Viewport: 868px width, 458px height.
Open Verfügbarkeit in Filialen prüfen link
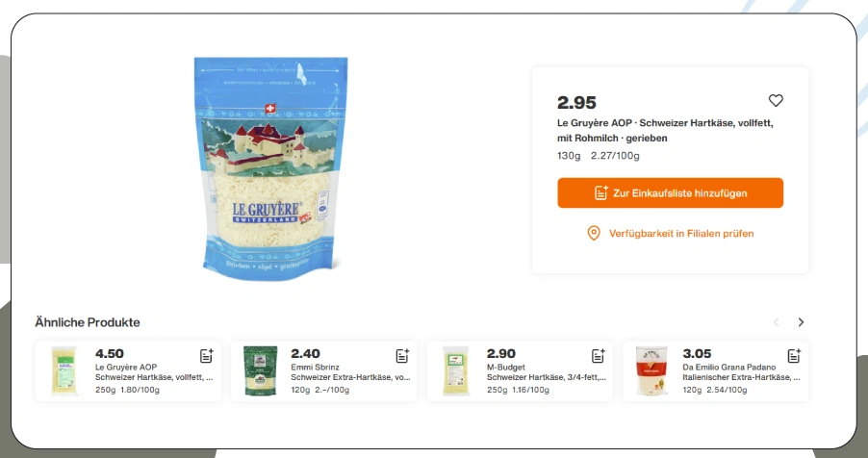pos(681,233)
